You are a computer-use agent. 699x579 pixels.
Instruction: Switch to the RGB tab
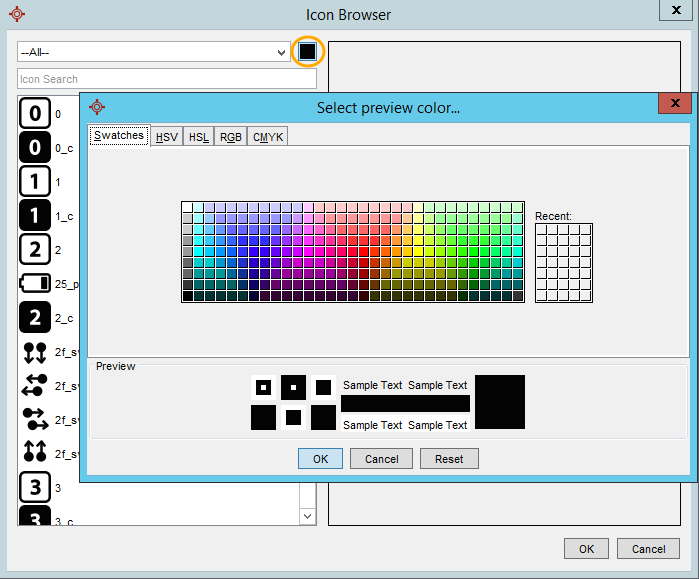point(231,137)
